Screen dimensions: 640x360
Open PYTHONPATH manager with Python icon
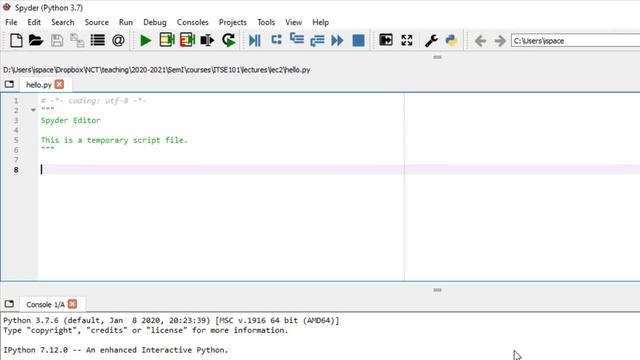pos(451,40)
